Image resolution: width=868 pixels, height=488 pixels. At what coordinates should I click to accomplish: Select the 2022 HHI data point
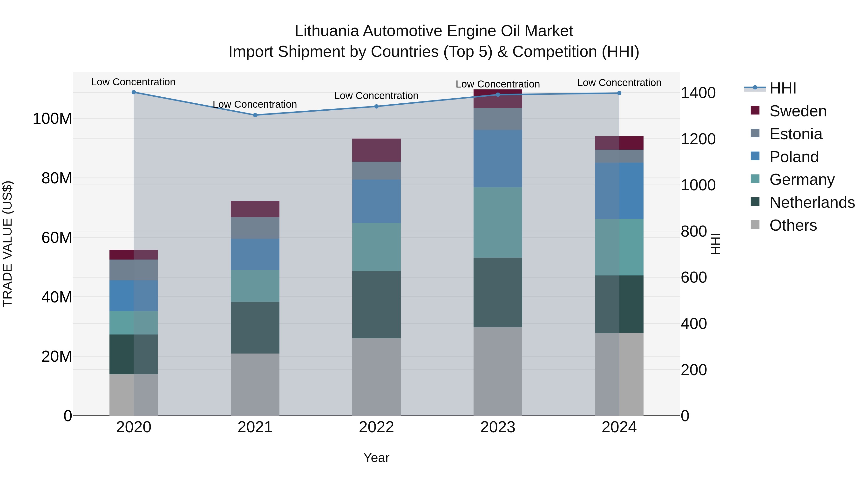(x=376, y=107)
